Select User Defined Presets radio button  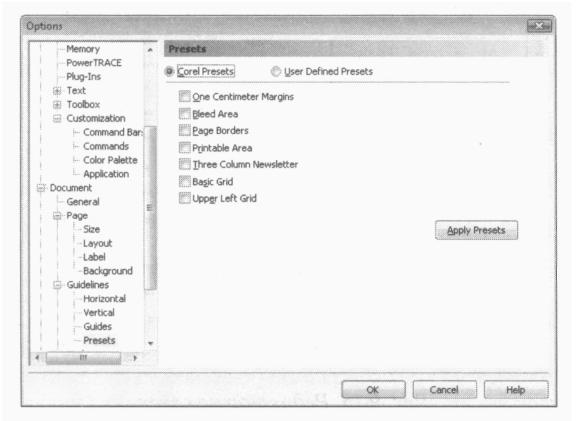[x=275, y=71]
